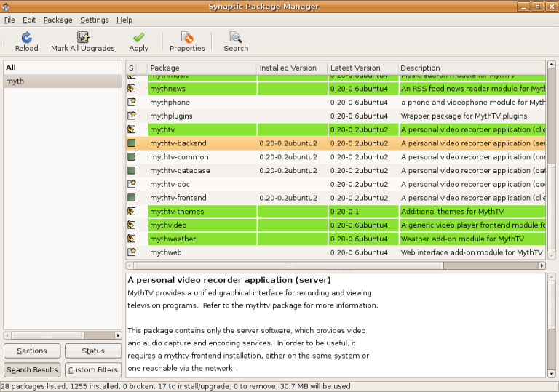Screen dimensions: 559x392
Task: Click the Reload toolbar icon
Action: point(26,37)
